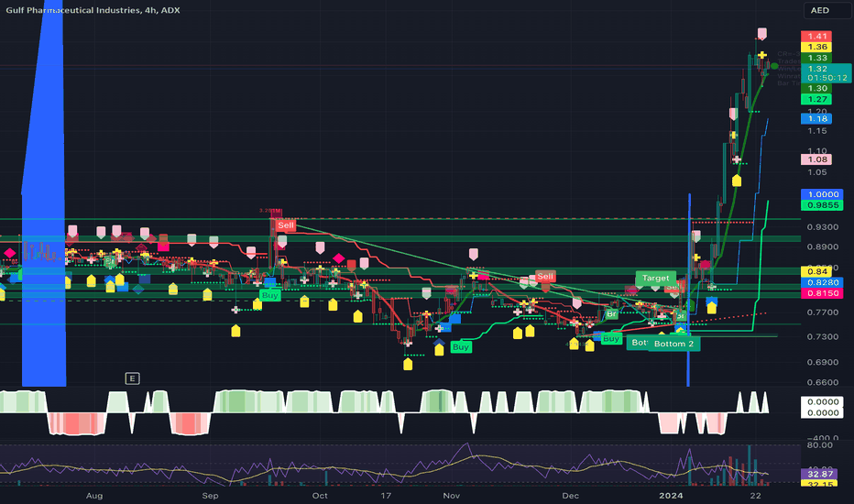Screen dimensions: 854x504
Task: Select the blue 1.0000 price label
Action: (823, 194)
